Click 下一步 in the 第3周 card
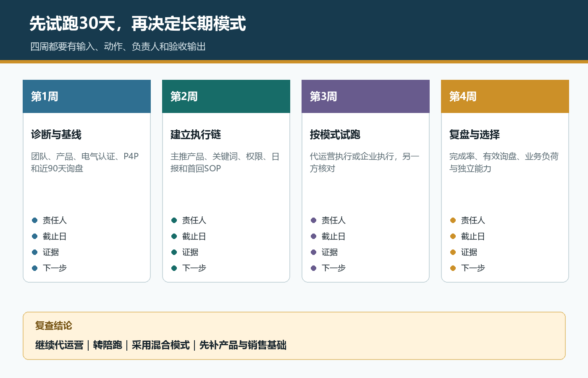The height and width of the screenshot is (378, 588). pyautogui.click(x=333, y=268)
